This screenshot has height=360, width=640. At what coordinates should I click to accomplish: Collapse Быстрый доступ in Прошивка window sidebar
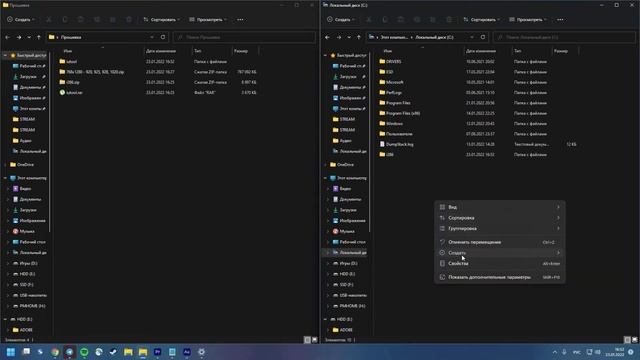[x=5, y=55]
